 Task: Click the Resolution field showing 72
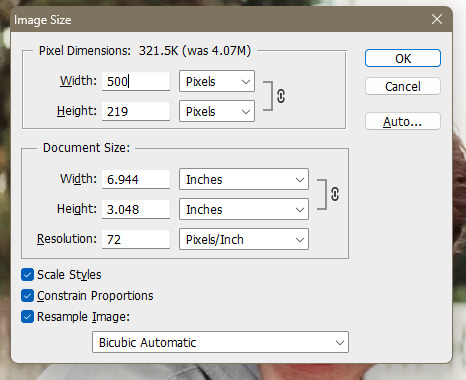coord(136,239)
